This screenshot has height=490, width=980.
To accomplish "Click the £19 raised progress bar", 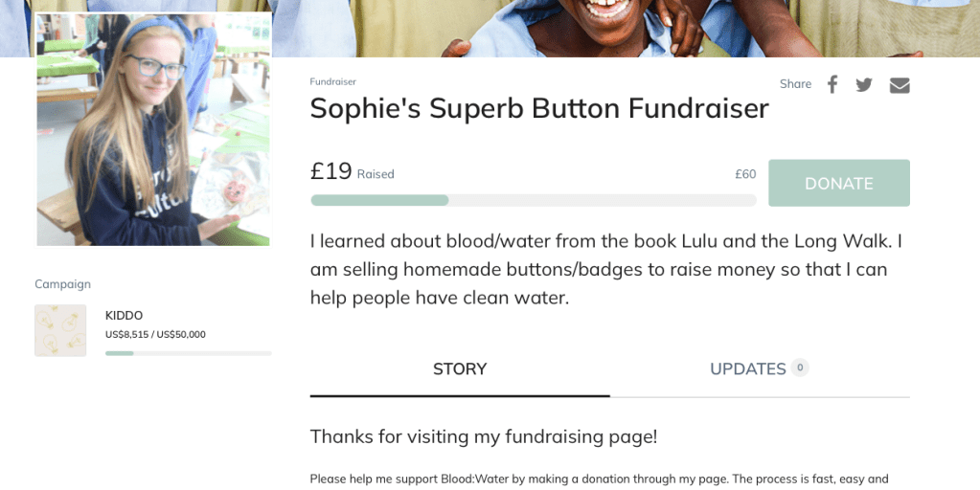I will [x=533, y=200].
